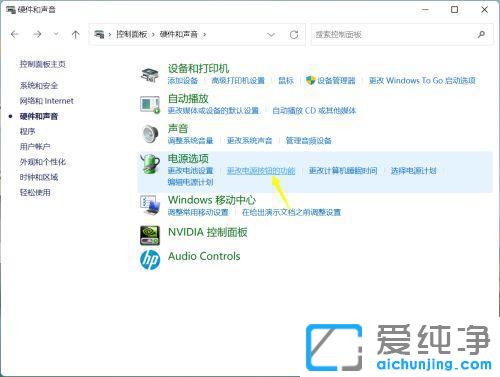The image size is (500, 377).
Task: Click the HP Audio Controls icon
Action: [150, 260]
